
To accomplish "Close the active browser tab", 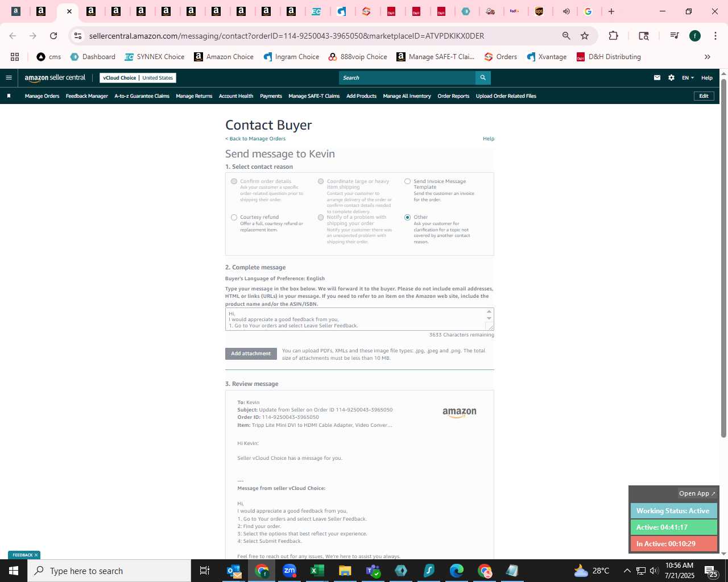I will pos(69,11).
